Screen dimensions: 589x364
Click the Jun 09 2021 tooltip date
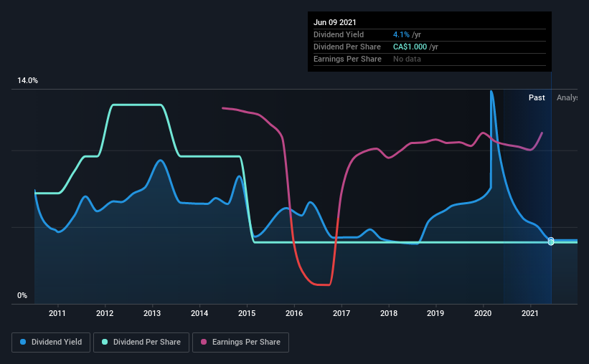pyautogui.click(x=334, y=22)
